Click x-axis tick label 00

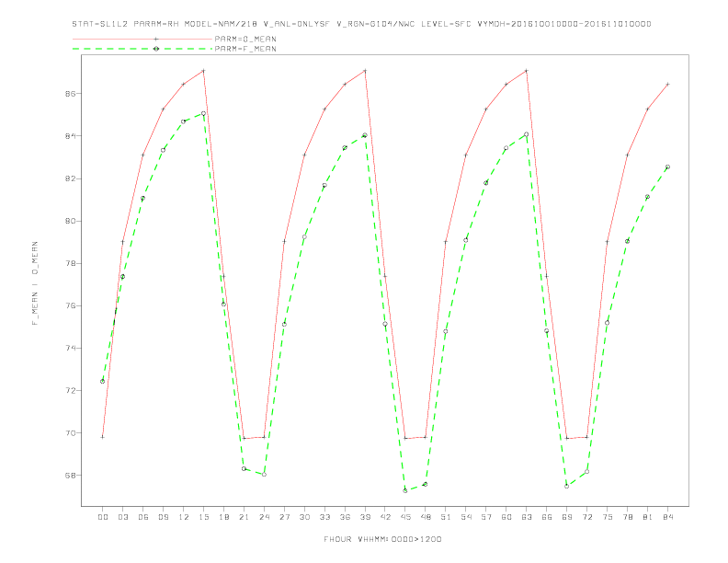pyautogui.click(x=103, y=517)
